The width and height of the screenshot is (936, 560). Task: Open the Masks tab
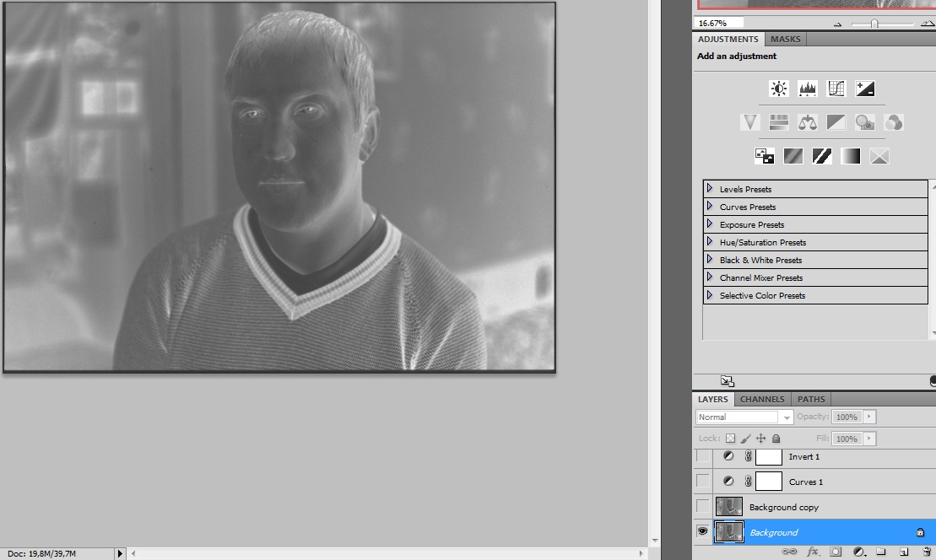point(785,39)
